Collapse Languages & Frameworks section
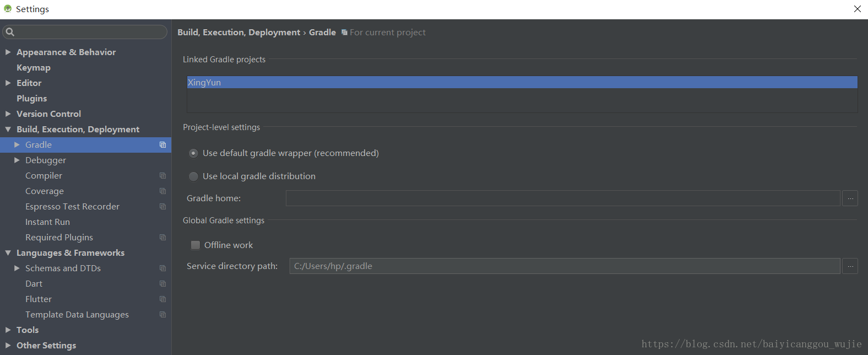This screenshot has height=355, width=868. [x=8, y=252]
